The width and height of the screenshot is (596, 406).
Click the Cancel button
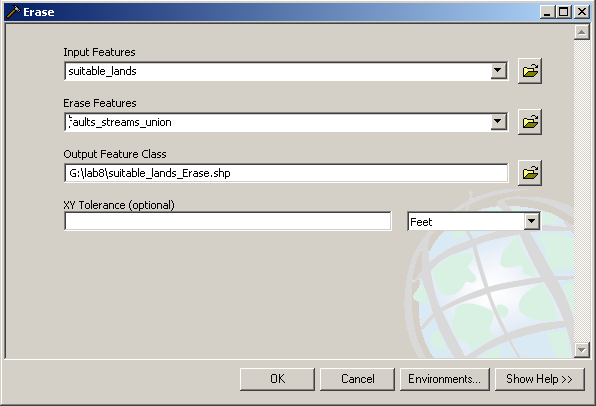pyautogui.click(x=357, y=379)
